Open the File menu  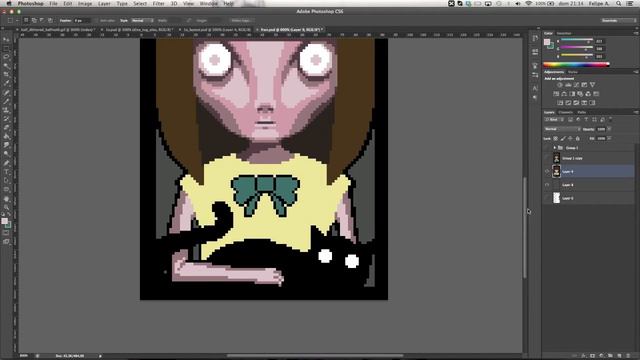(53, 4)
